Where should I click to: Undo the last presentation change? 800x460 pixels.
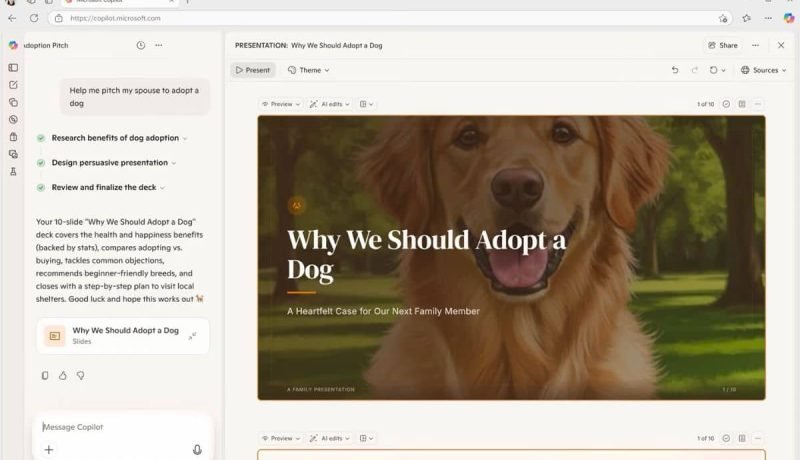point(675,70)
